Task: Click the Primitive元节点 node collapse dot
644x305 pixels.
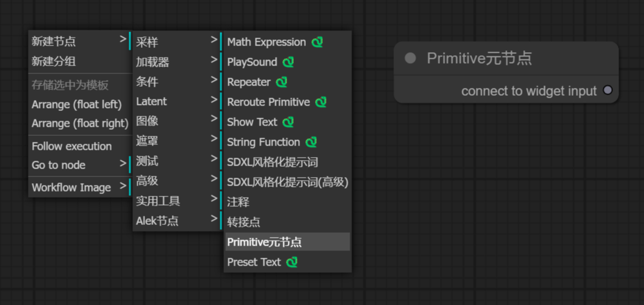Action: click(x=410, y=58)
